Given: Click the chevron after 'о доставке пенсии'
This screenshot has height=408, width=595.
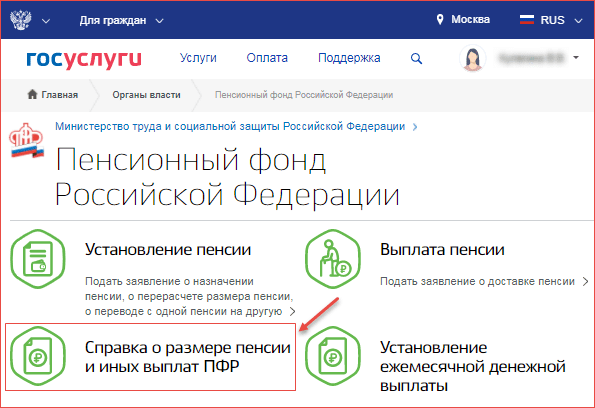Looking at the screenshot, I should pyautogui.click(x=586, y=282).
